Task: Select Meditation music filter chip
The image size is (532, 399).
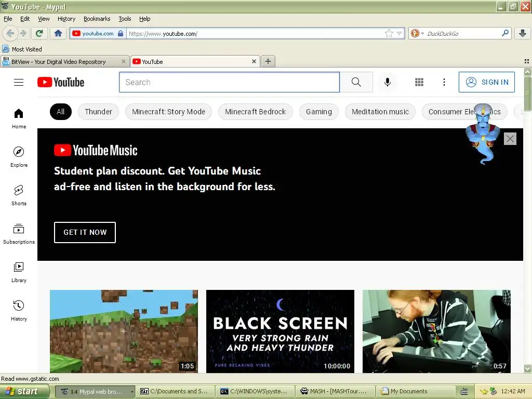Action: coord(380,112)
